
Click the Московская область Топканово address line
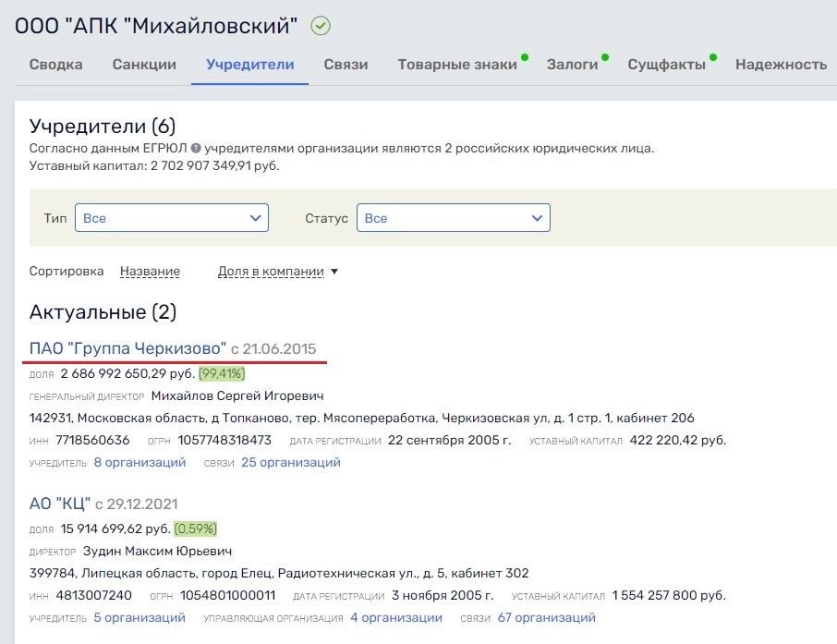pos(361,419)
